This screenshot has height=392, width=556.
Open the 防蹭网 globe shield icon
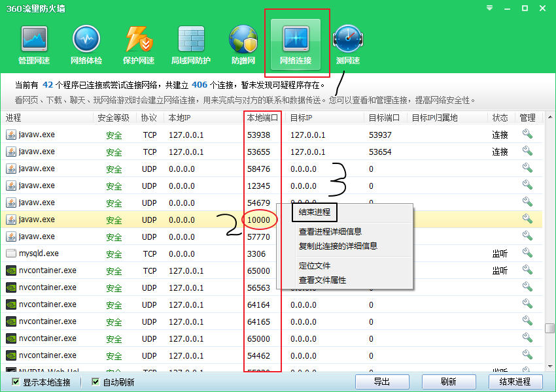243,45
